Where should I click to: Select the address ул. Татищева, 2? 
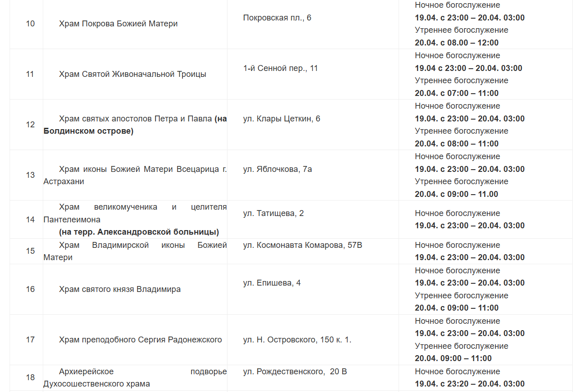coord(273,213)
